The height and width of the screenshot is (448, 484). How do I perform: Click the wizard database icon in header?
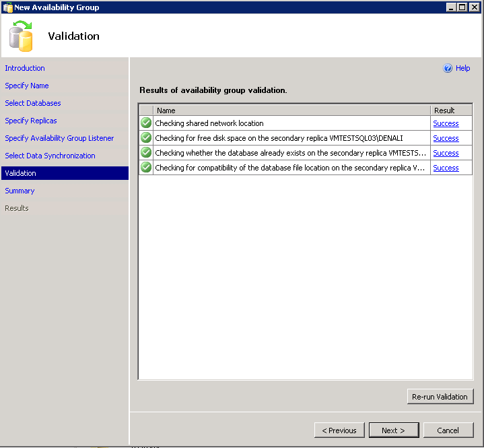coord(22,36)
